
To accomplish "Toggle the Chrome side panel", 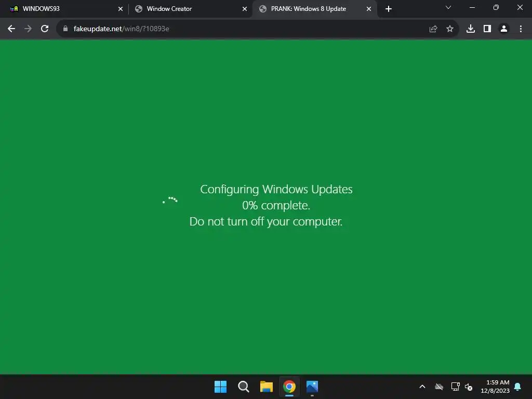I will point(487,29).
